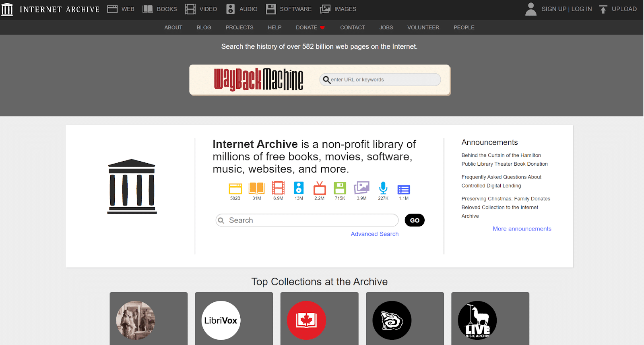
Task: Open the Images icon in top bar
Action: (325, 9)
